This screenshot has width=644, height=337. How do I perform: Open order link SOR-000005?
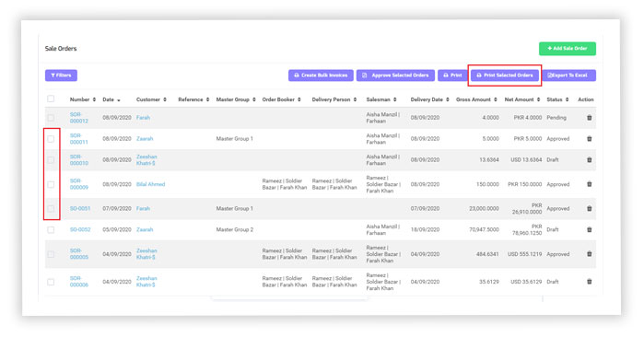79,254
